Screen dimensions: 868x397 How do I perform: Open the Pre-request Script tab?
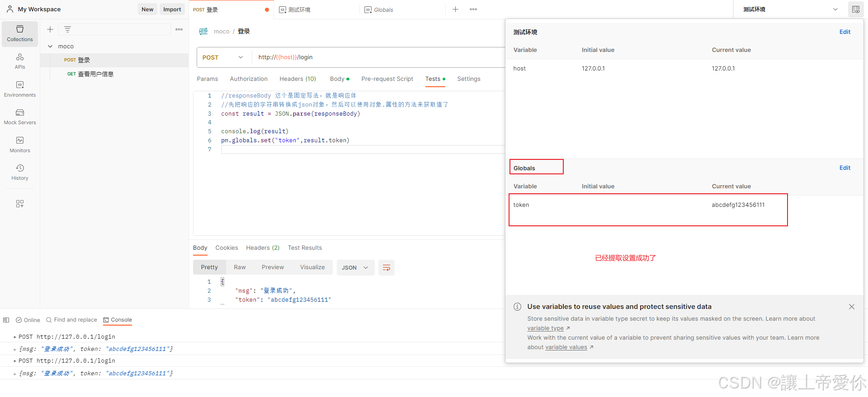[387, 79]
